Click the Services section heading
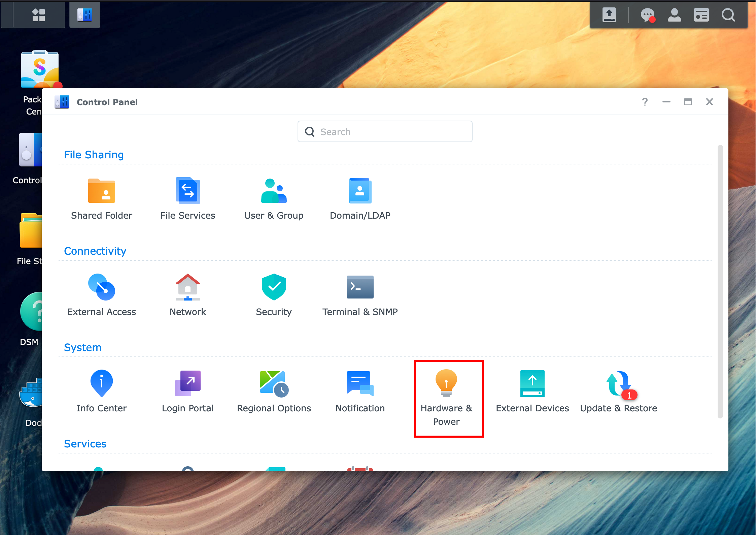This screenshot has height=535, width=756. tap(85, 444)
